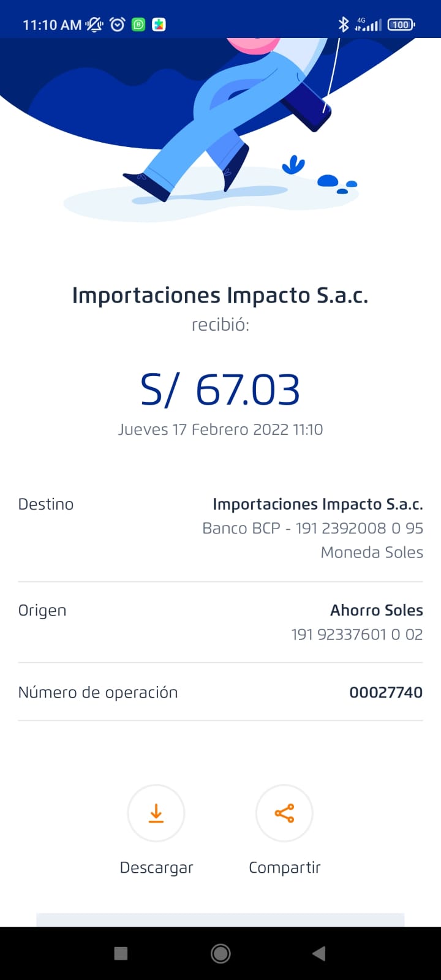This screenshot has height=980, width=441.
Task: Tap the muted bell status icon
Action: pyautogui.click(x=95, y=24)
